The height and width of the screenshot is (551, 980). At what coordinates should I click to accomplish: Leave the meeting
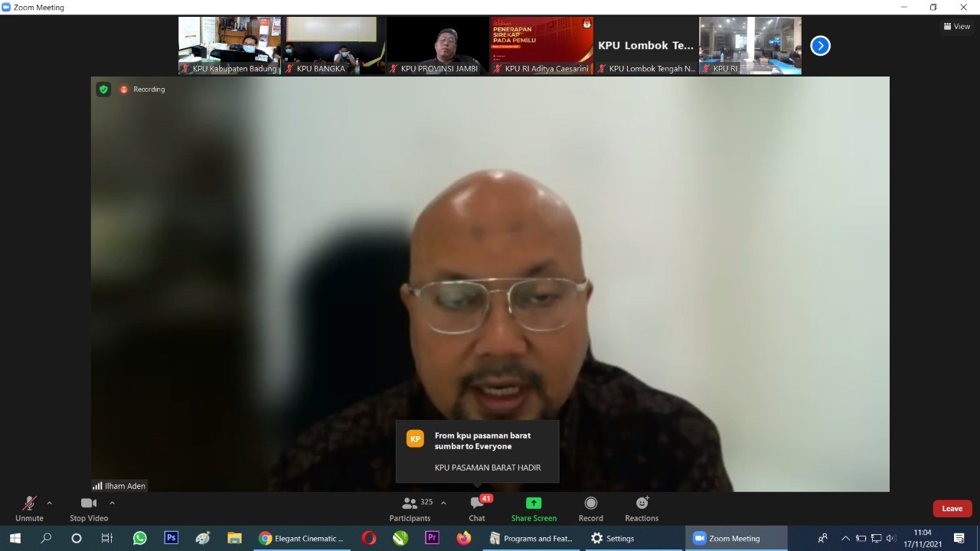(952, 508)
